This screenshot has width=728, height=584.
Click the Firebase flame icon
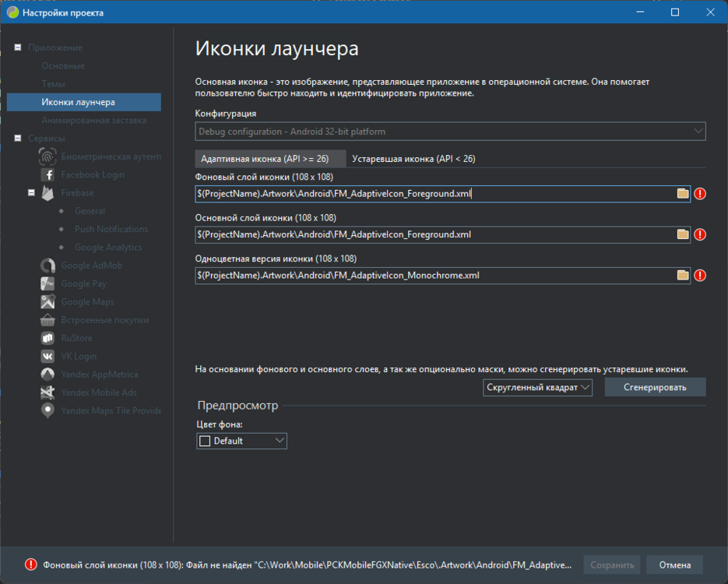point(47,192)
